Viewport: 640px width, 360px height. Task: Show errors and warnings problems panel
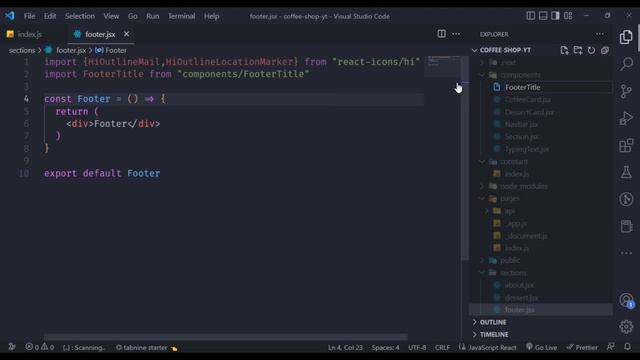[40, 347]
